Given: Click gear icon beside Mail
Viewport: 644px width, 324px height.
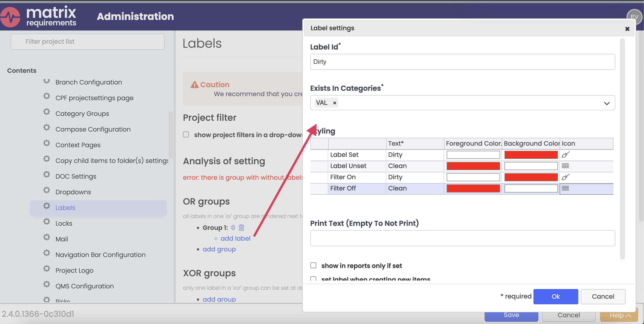Looking at the screenshot, I should tap(46, 237).
